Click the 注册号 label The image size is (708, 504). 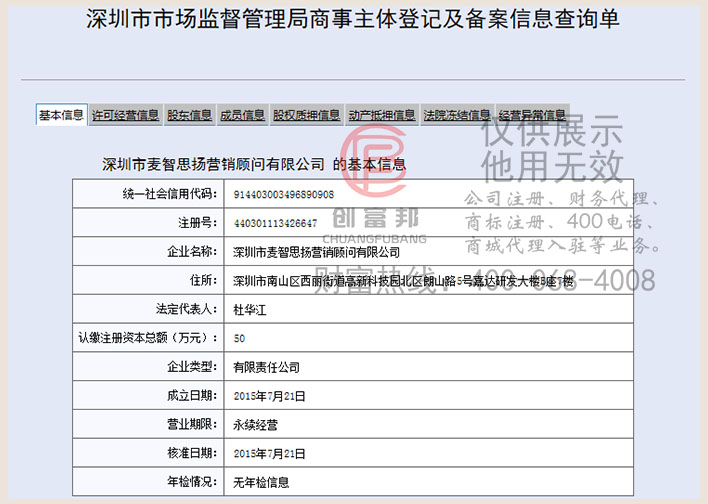click(x=198, y=223)
